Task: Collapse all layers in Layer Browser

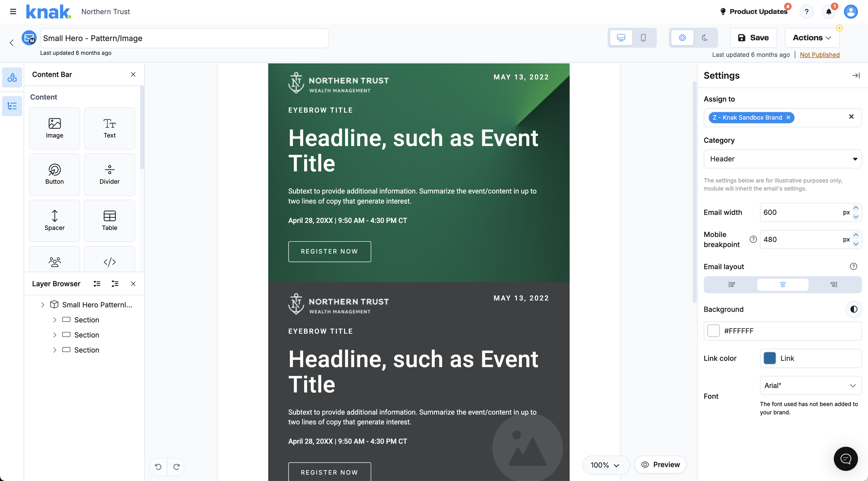Action: (x=115, y=284)
